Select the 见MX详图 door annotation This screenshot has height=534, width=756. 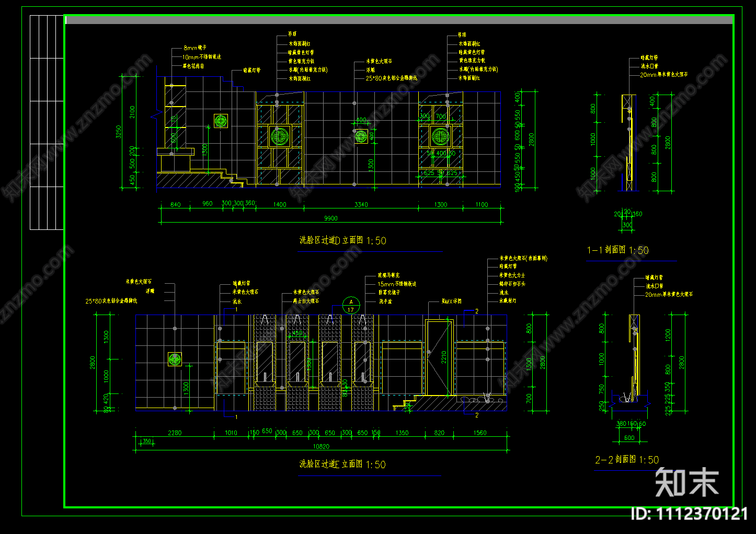tap(452, 301)
